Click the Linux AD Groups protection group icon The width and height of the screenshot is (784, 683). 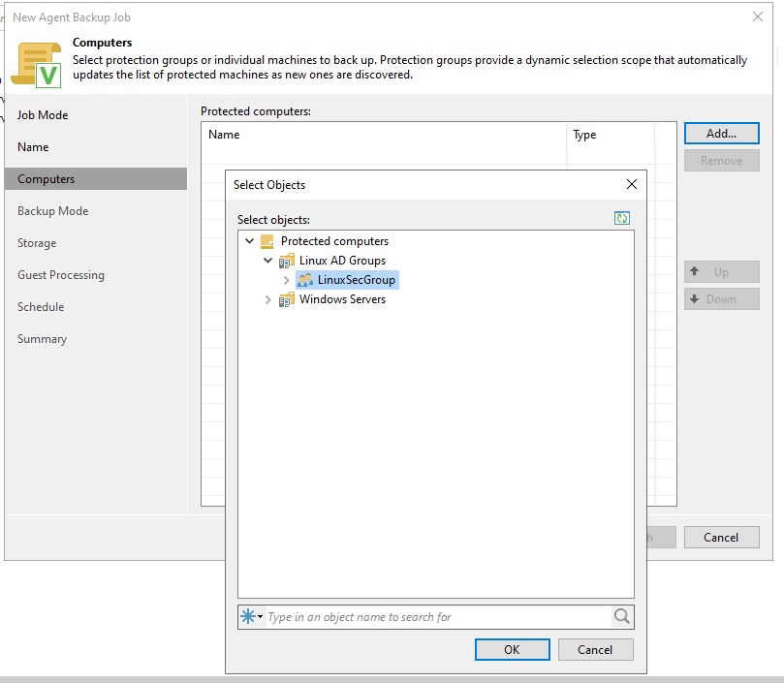pyautogui.click(x=286, y=261)
